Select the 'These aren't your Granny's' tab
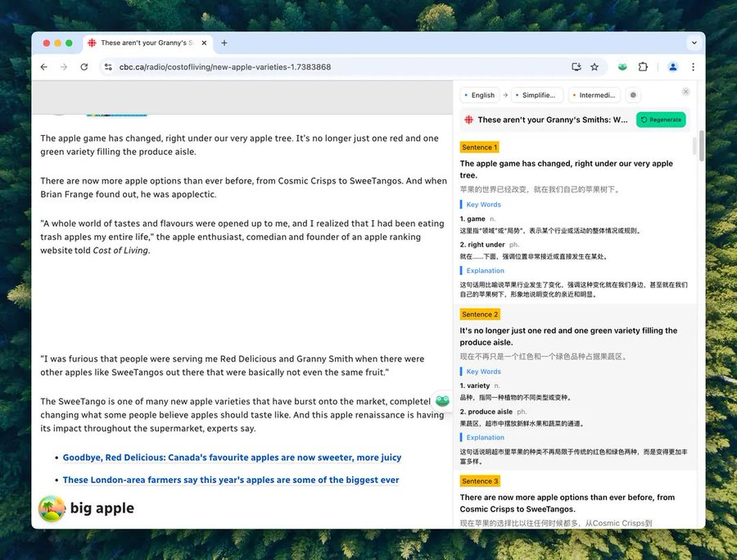This screenshot has width=737, height=560. tap(147, 43)
